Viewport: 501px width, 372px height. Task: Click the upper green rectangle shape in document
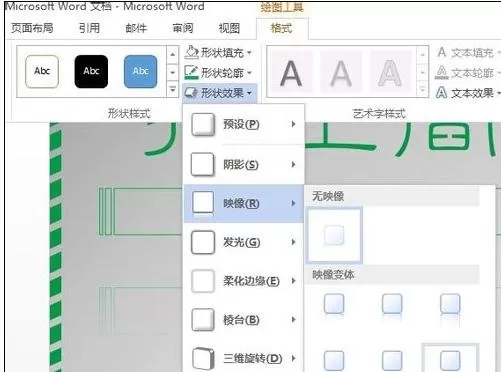click(141, 211)
